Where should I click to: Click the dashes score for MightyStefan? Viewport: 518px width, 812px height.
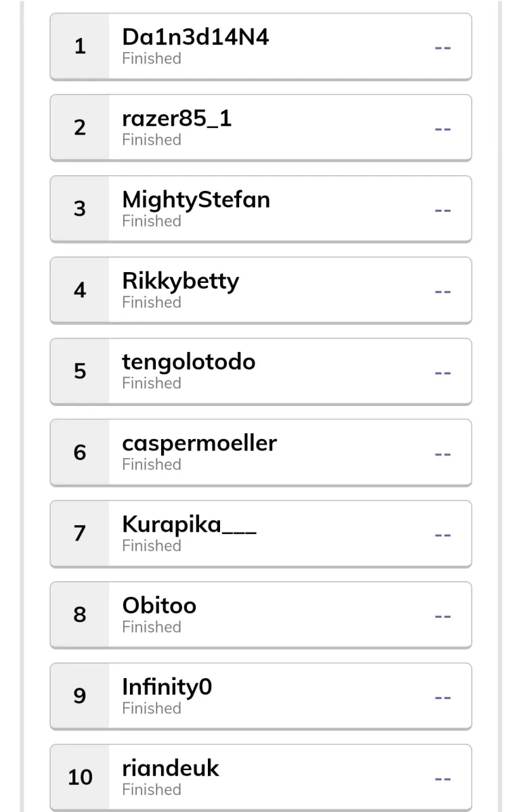click(443, 210)
